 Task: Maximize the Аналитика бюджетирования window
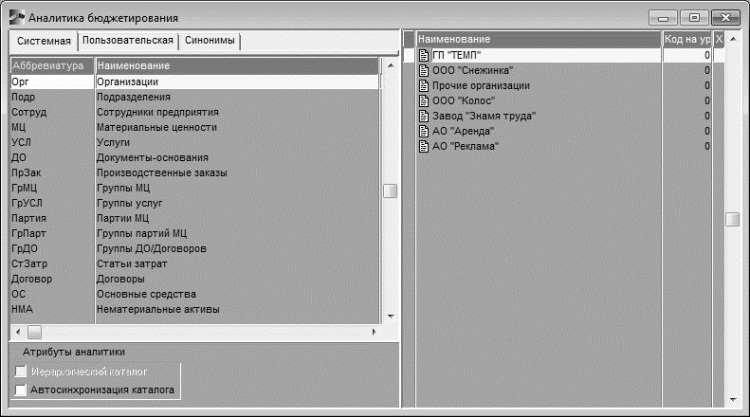694,18
